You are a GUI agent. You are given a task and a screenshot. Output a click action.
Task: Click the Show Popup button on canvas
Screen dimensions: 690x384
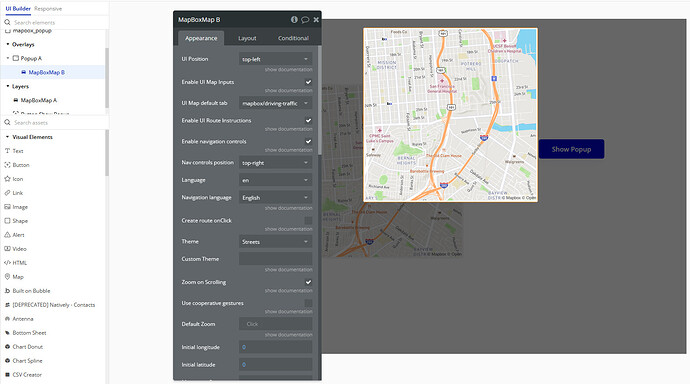click(571, 149)
